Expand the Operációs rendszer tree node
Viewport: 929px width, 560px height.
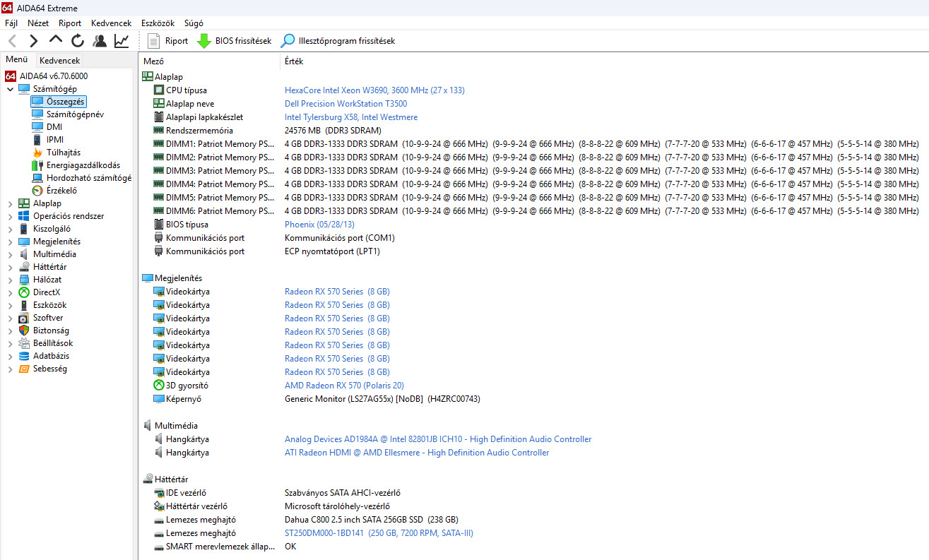[10, 216]
